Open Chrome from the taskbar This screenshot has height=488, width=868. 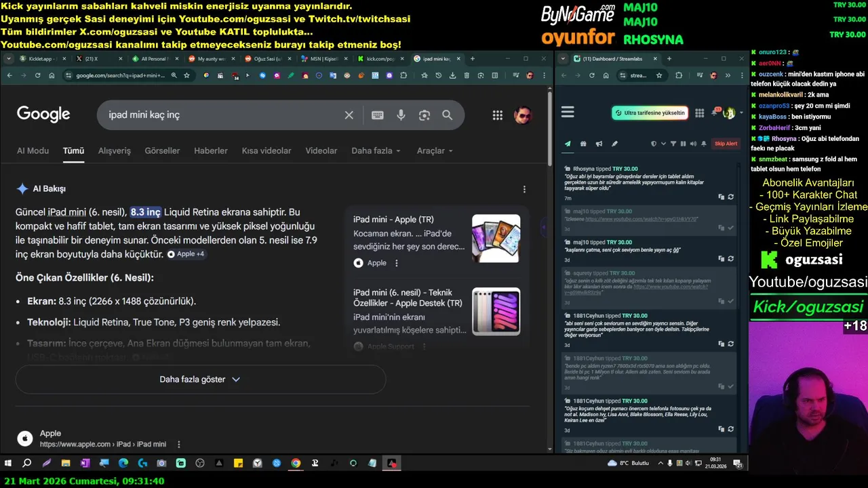(x=296, y=464)
